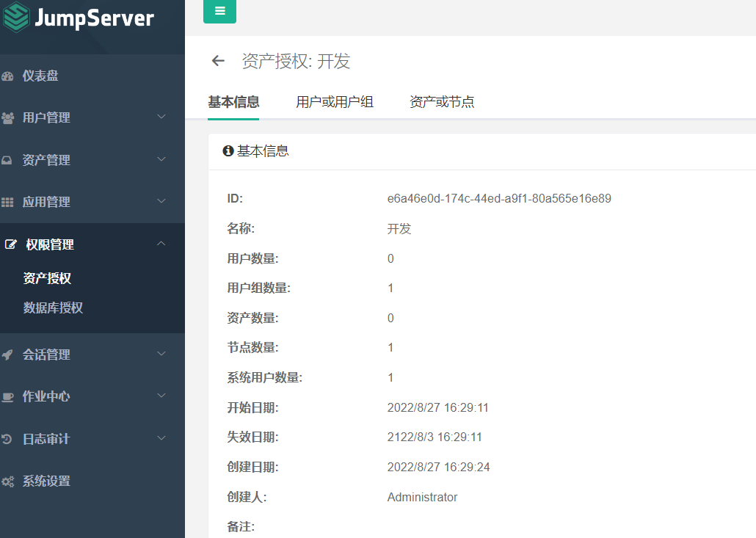Expand the 应用管理 chevron

tap(161, 201)
